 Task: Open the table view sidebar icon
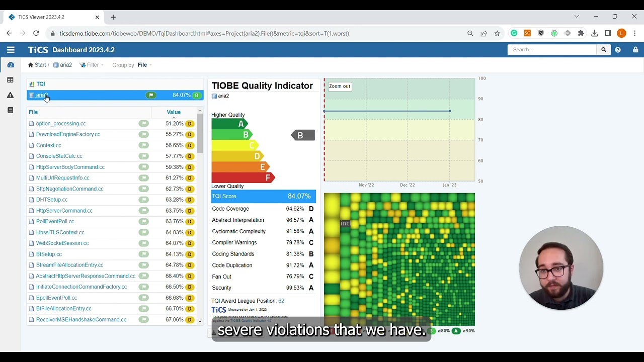pyautogui.click(x=11, y=80)
